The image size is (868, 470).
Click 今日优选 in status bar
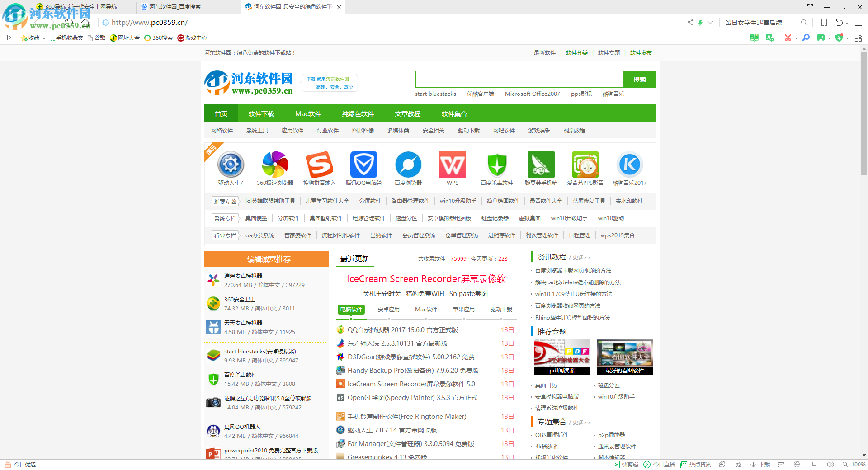tap(20, 465)
